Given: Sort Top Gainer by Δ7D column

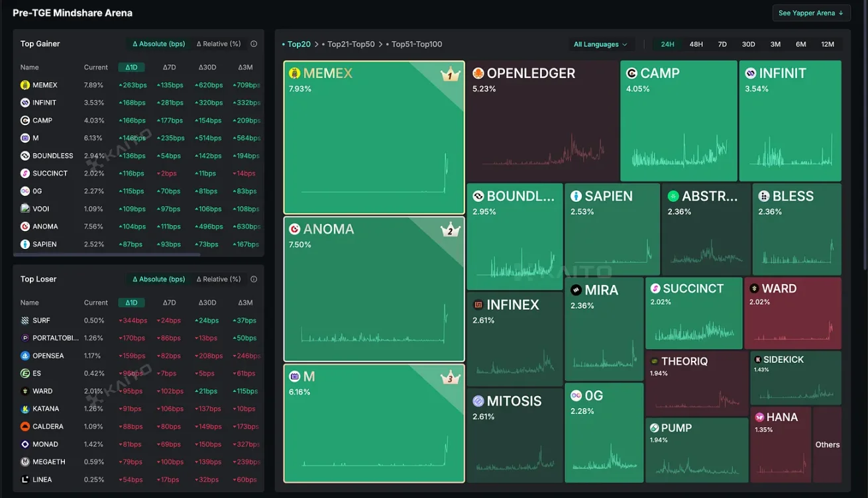Looking at the screenshot, I should (170, 68).
